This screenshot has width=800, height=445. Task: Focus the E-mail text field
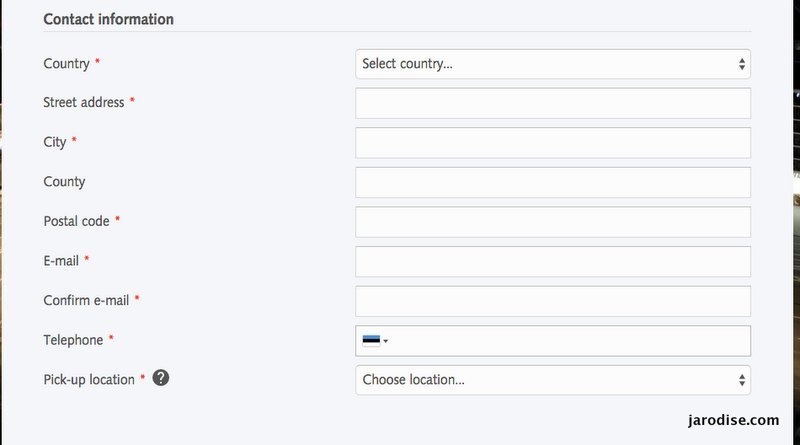pyautogui.click(x=553, y=261)
